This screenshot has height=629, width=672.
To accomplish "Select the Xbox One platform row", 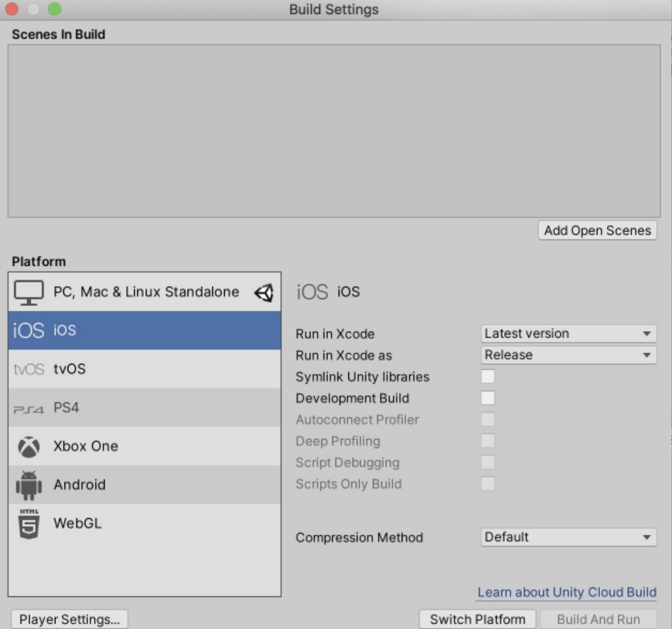I will 145,446.
